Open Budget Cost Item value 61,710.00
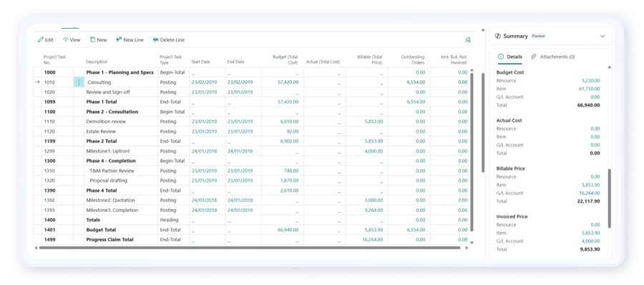Screen dimensions: 644x285 (590, 89)
